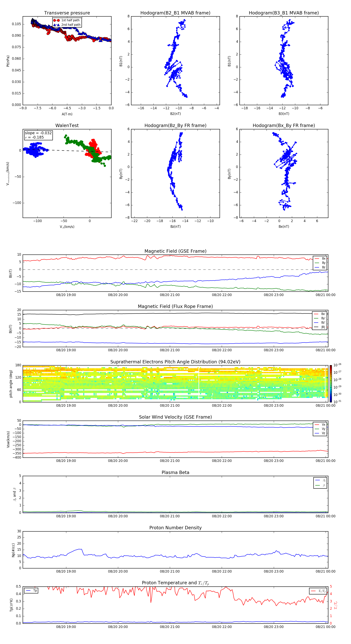Select the "2nd half path" legend entry
This screenshot has width=351, height=644.
[67, 25]
